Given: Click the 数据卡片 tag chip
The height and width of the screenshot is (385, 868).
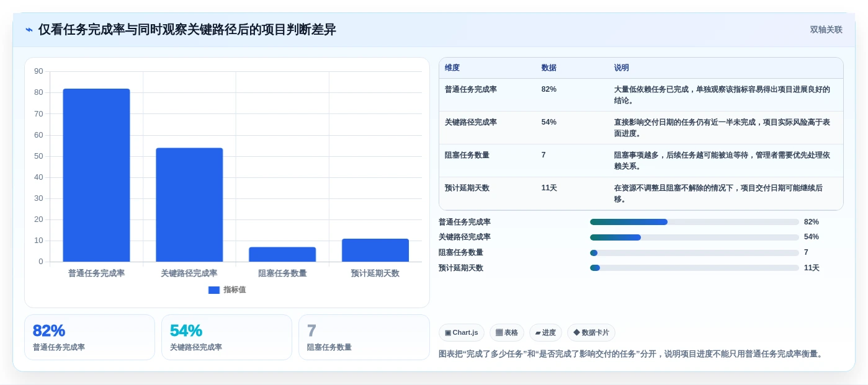Looking at the screenshot, I should 591,333.
